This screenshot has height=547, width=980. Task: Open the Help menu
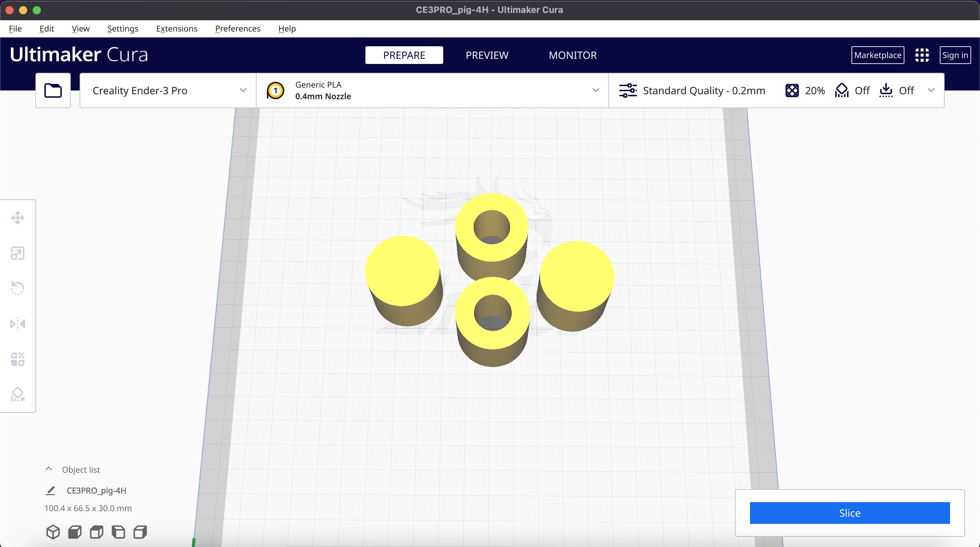[x=287, y=29]
